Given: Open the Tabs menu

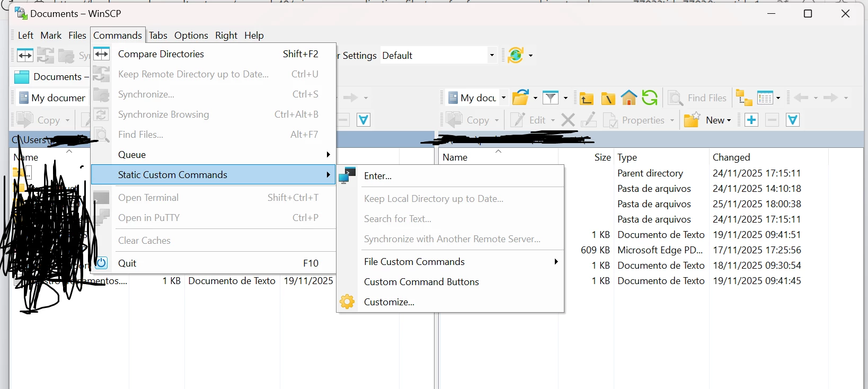Looking at the screenshot, I should (x=158, y=36).
